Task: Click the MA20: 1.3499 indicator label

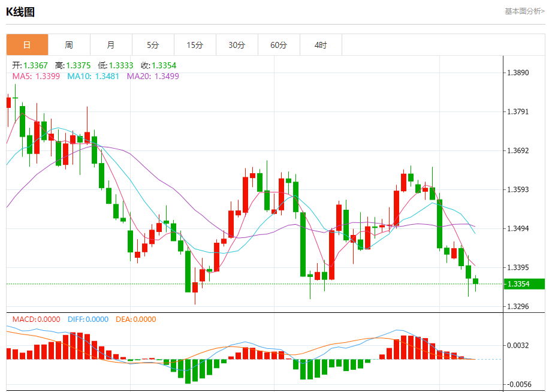Action: point(153,76)
